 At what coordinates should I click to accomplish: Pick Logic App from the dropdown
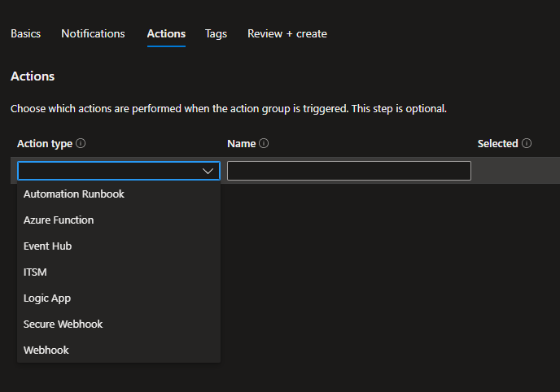pyautogui.click(x=119, y=298)
